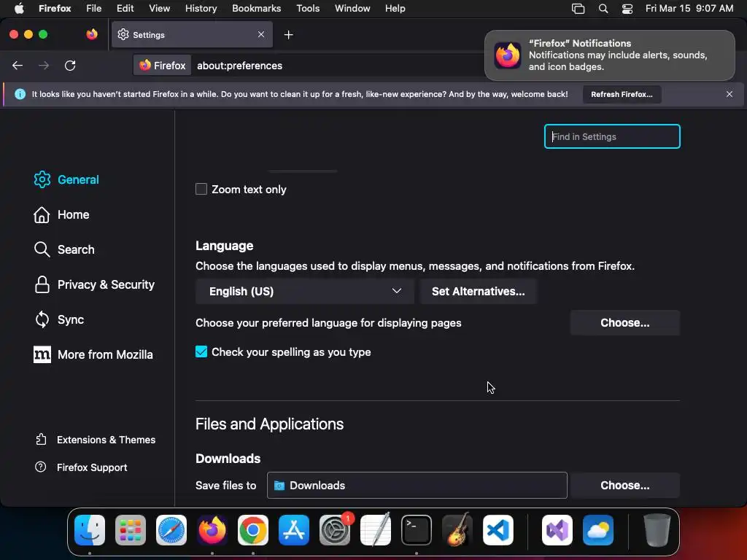The image size is (747, 560).
Task: Click the Extensions & Themes puzzle icon
Action: (41, 439)
